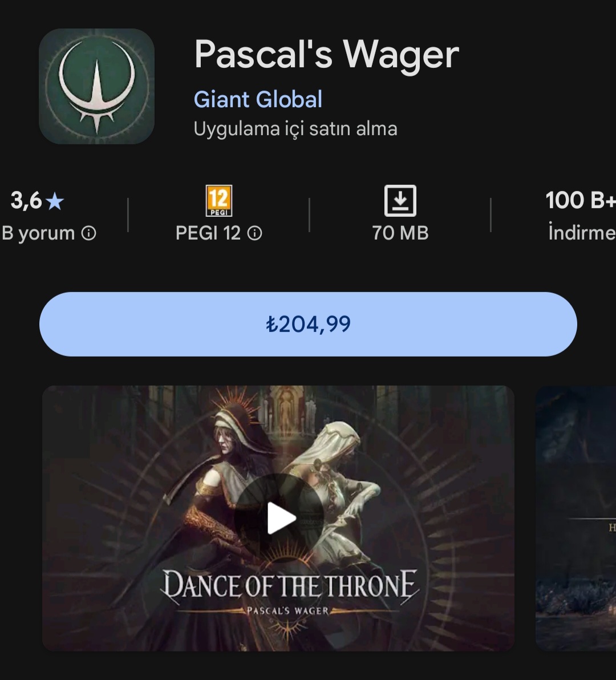The width and height of the screenshot is (616, 680).
Task: Select the Pascal's Wager title text
Action: 326,55
